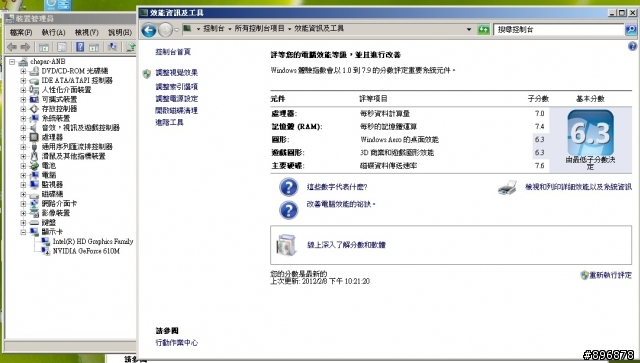The width and height of the screenshot is (640, 363).
Task: Expand 系統裝置 node
Action: pyautogui.click(x=23, y=118)
